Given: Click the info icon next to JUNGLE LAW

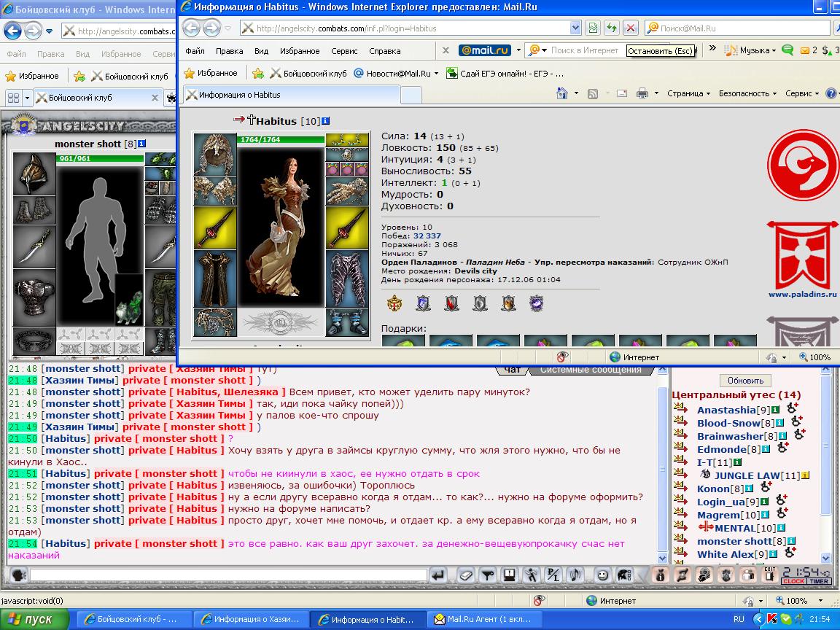Looking at the screenshot, I should pyautogui.click(x=806, y=475).
